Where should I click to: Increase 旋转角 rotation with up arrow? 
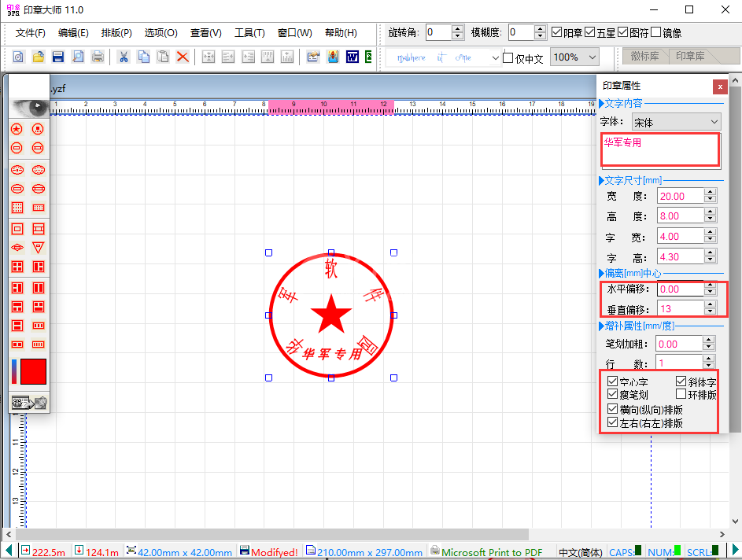[457, 28]
